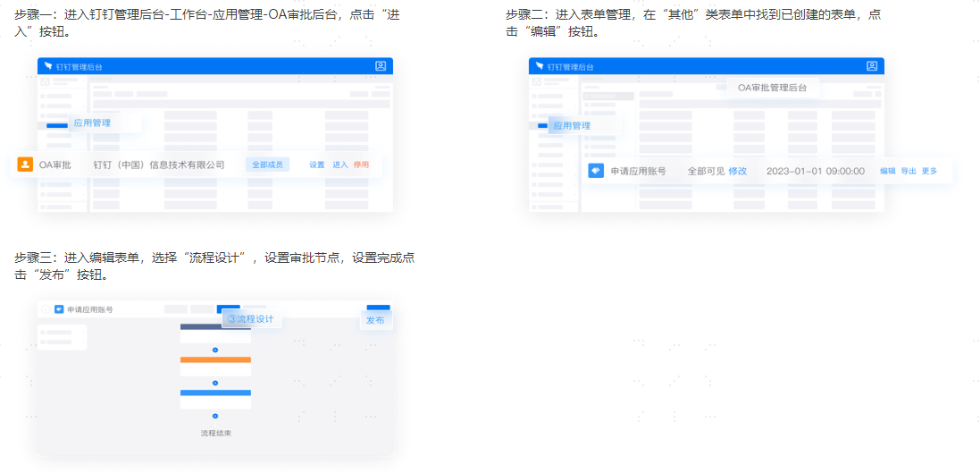Viewport: 980px width, 473px height.
Task: Click 申请应用账号 title in the step three editor
Action: [x=90, y=309]
